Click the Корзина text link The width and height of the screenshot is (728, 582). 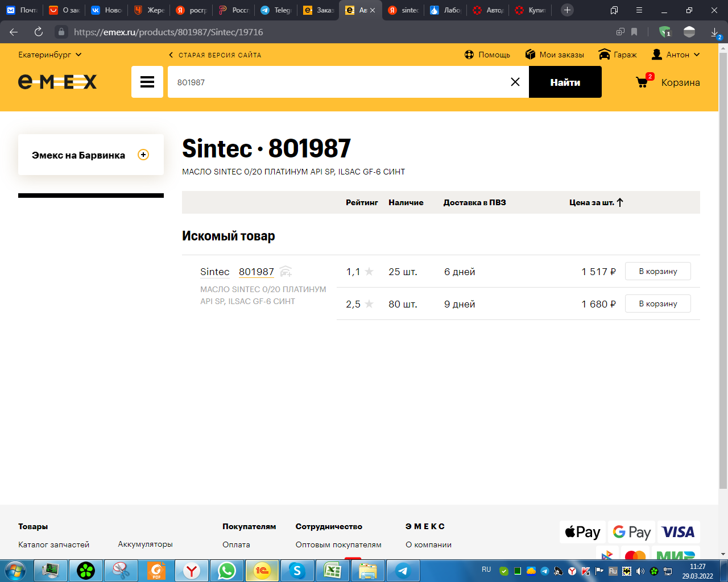[x=680, y=82]
